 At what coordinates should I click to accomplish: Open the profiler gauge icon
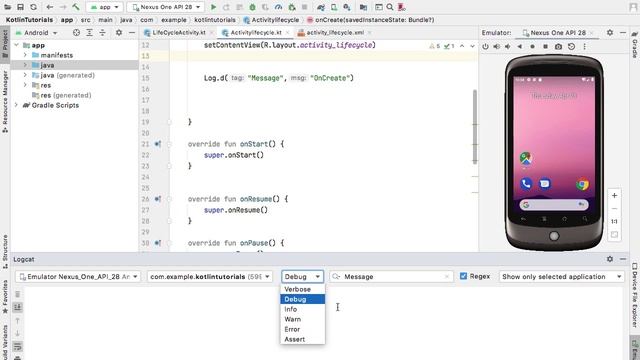pyautogui.click(x=278, y=7)
